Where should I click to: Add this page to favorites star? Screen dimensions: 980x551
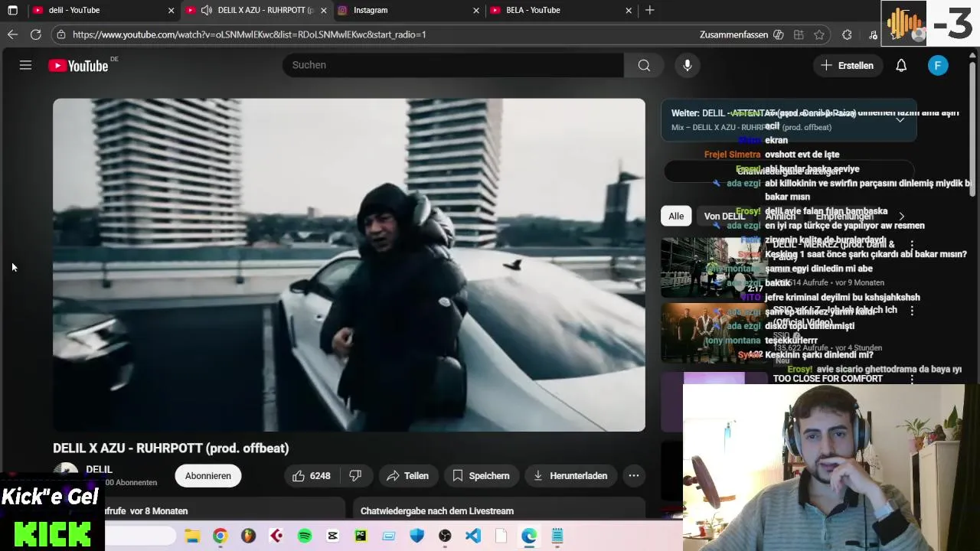pyautogui.click(x=819, y=34)
